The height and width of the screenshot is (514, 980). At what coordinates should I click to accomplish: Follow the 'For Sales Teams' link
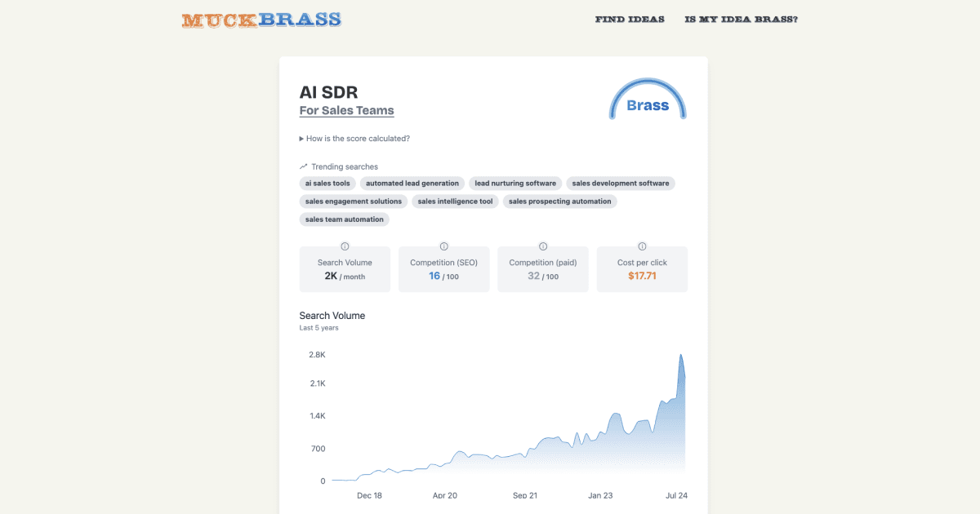pos(346,111)
